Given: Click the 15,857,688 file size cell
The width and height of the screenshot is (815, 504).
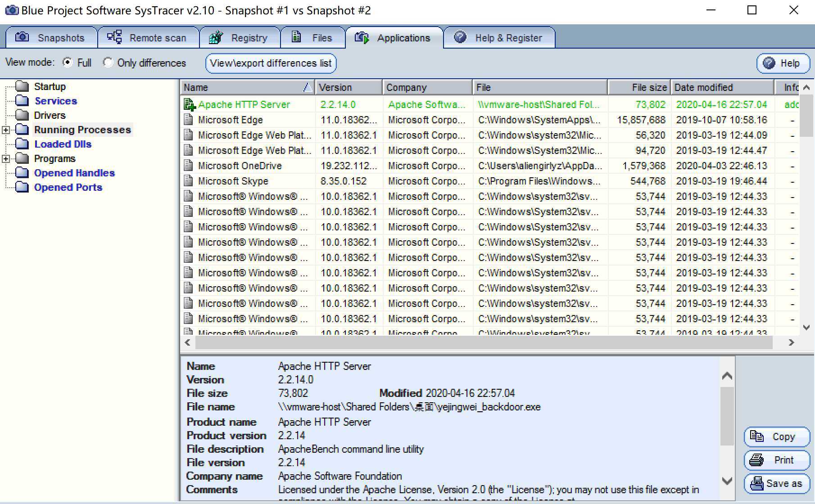Looking at the screenshot, I should 641,120.
